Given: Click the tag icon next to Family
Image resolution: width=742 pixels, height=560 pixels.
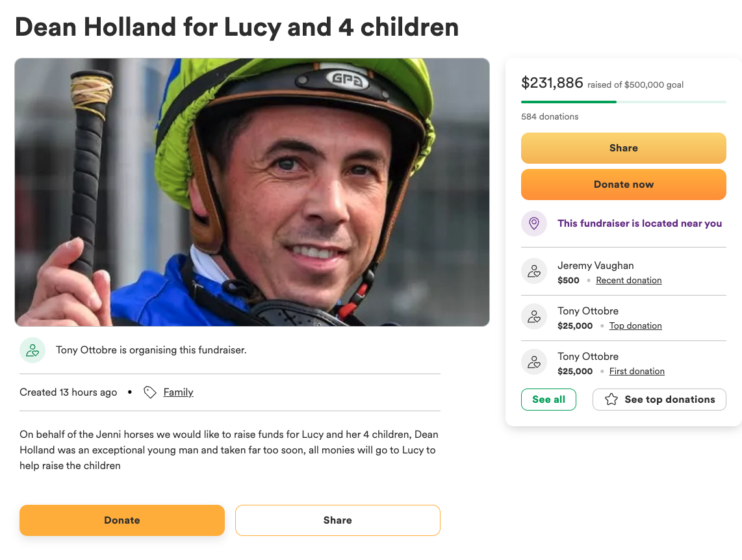Looking at the screenshot, I should click(x=150, y=392).
